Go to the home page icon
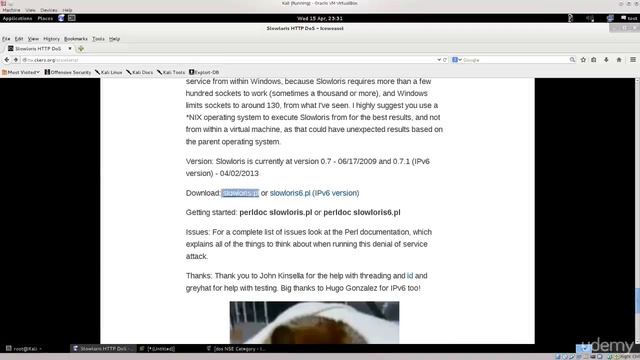Screen dimensions: 640x360 [619, 60]
